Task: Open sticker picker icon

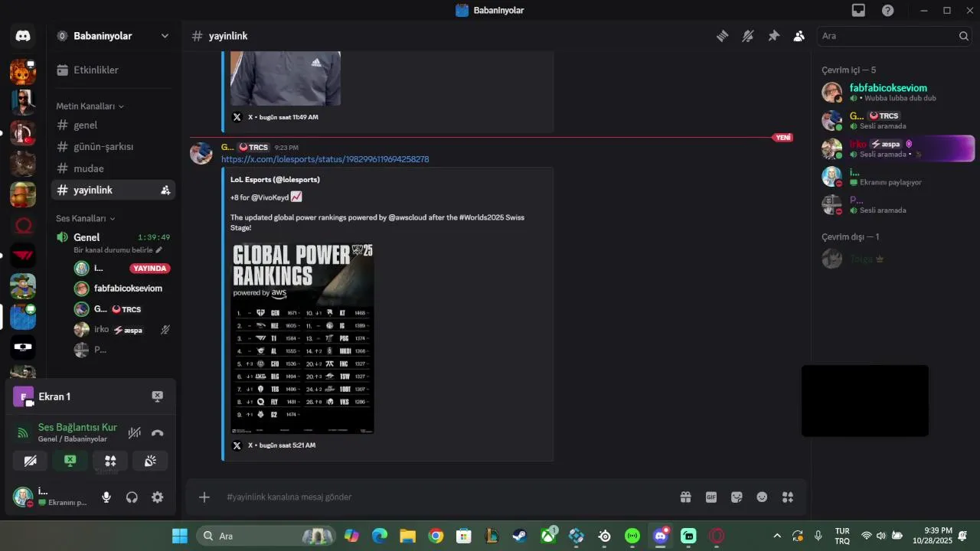Action: [x=737, y=497]
